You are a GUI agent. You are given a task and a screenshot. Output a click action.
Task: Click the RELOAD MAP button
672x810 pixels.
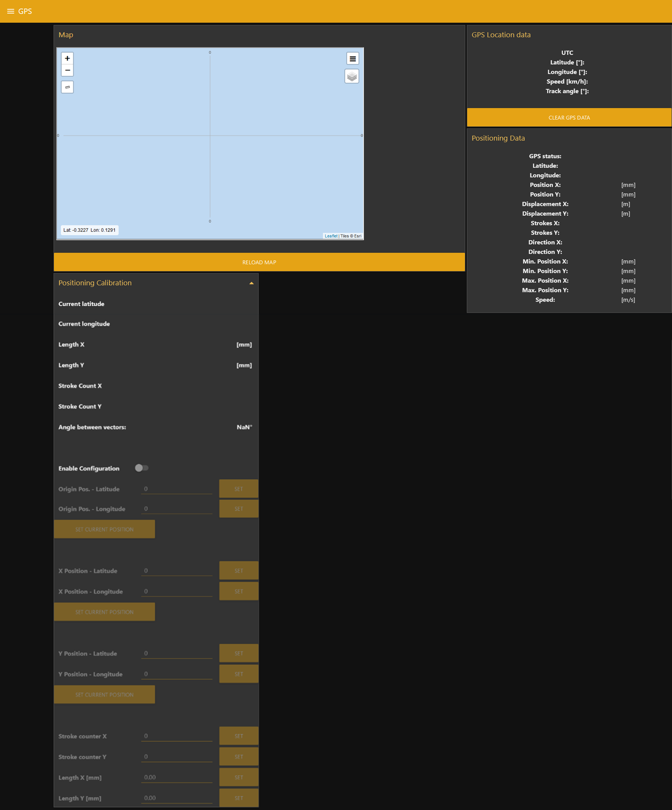[x=259, y=262]
